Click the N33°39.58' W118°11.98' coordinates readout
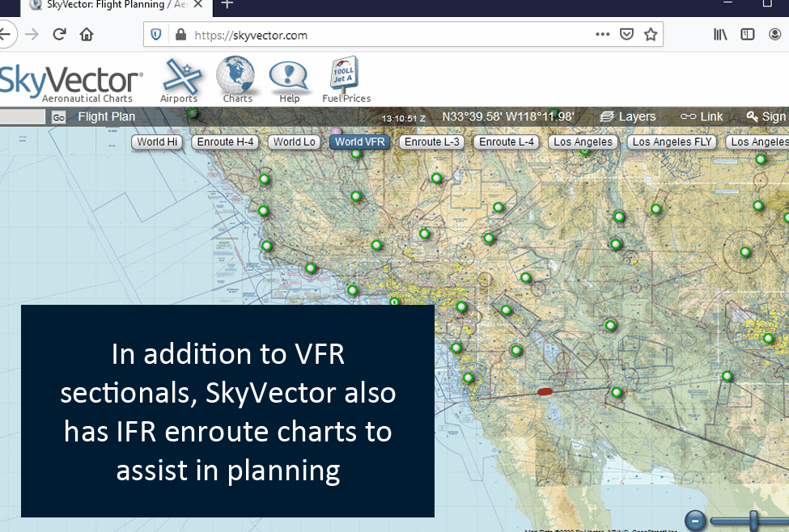 [507, 116]
